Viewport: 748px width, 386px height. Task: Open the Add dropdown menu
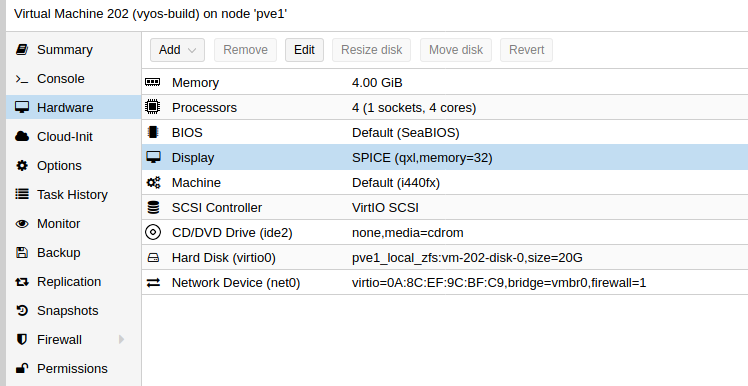[177, 50]
